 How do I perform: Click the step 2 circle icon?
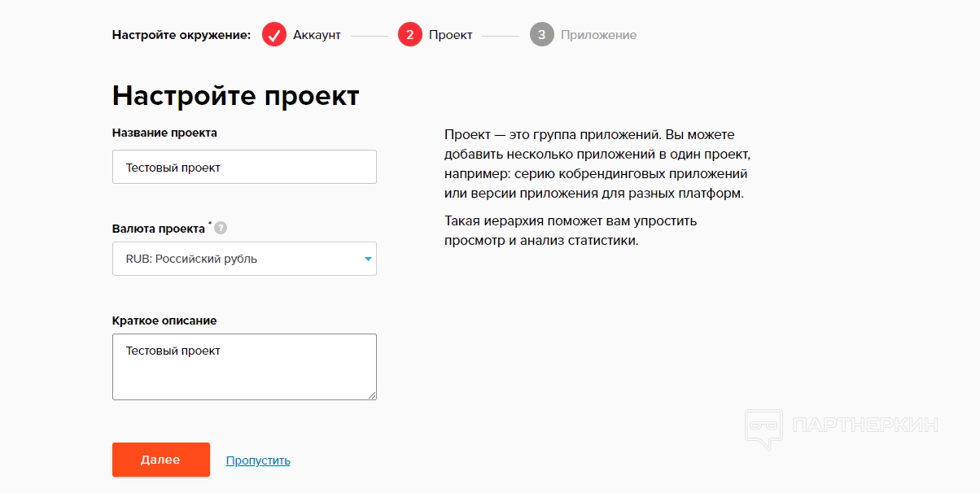coord(410,35)
